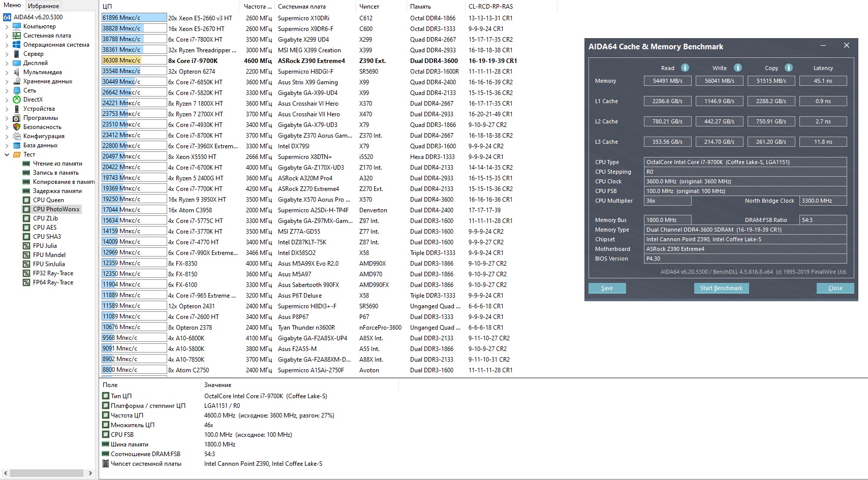The height and width of the screenshot is (480, 868).
Task: Select the 16x Ryzen 9 3950X HT row
Action: click(x=307, y=199)
